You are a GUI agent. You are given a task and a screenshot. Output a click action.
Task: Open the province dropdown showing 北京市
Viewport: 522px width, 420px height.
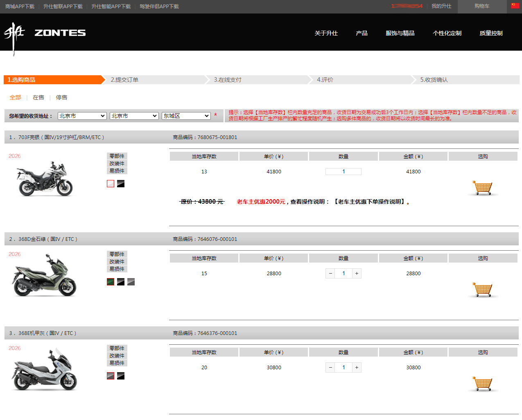click(82, 116)
